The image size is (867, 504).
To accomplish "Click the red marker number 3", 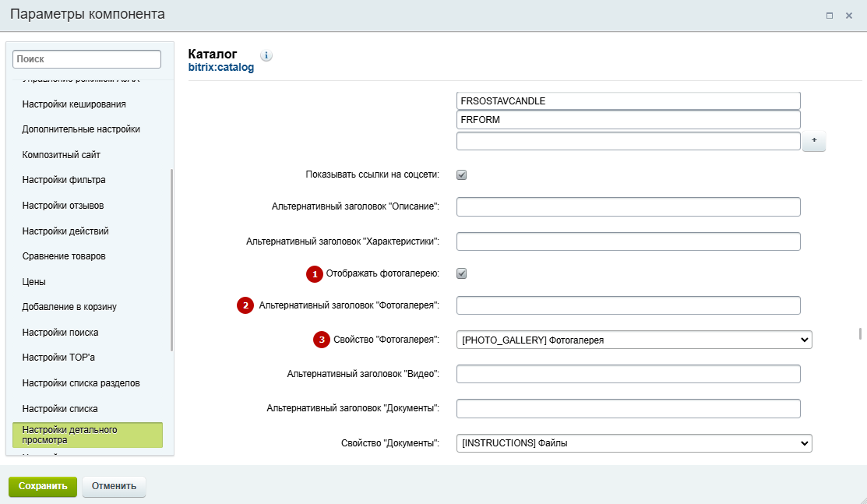I will (x=322, y=340).
